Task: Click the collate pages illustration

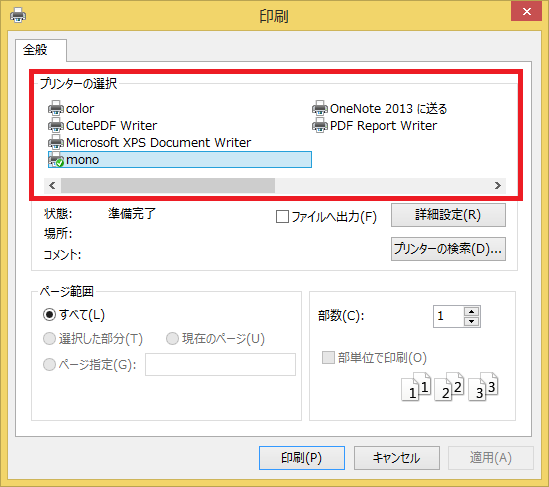Action: pyautogui.click(x=449, y=387)
